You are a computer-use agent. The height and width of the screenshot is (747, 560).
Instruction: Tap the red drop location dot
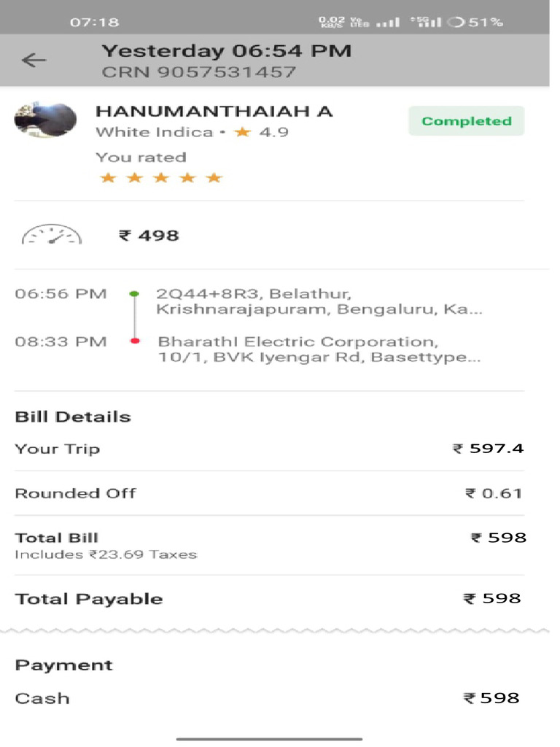click(x=134, y=341)
